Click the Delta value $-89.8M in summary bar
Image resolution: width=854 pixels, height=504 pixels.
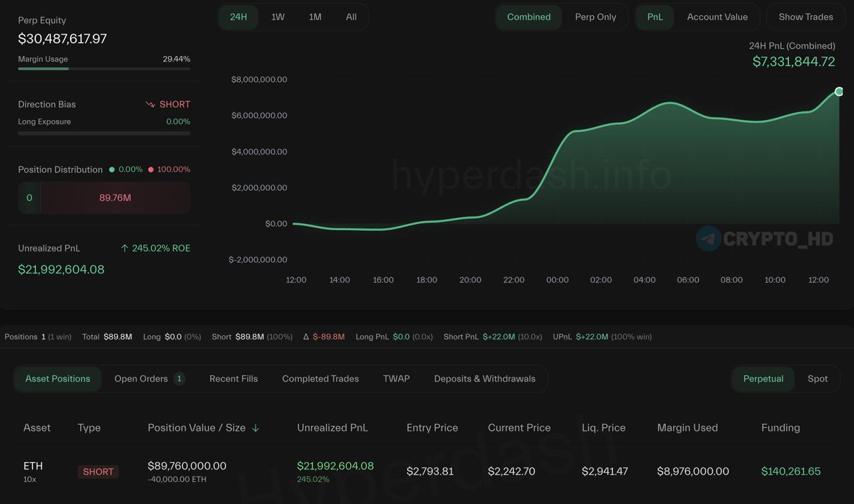click(329, 337)
